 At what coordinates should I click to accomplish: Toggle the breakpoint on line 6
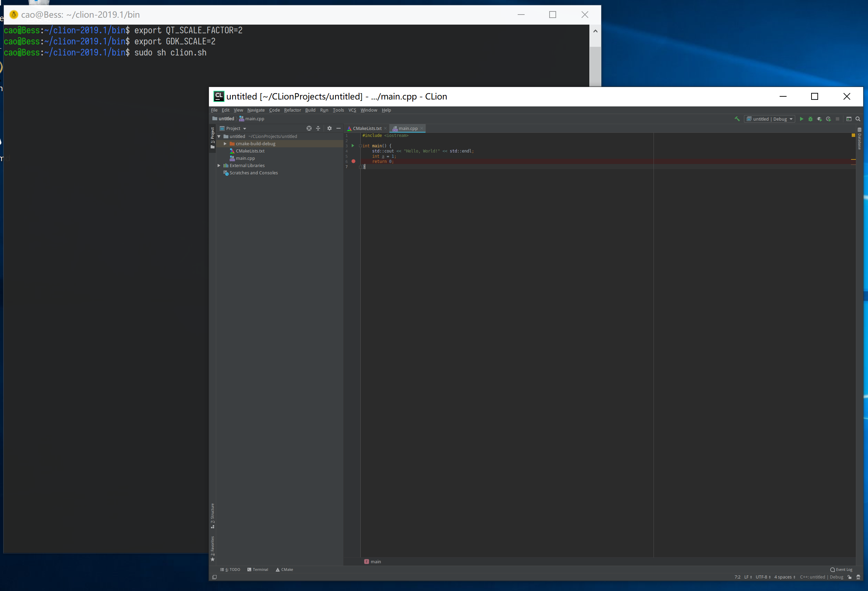(x=354, y=162)
